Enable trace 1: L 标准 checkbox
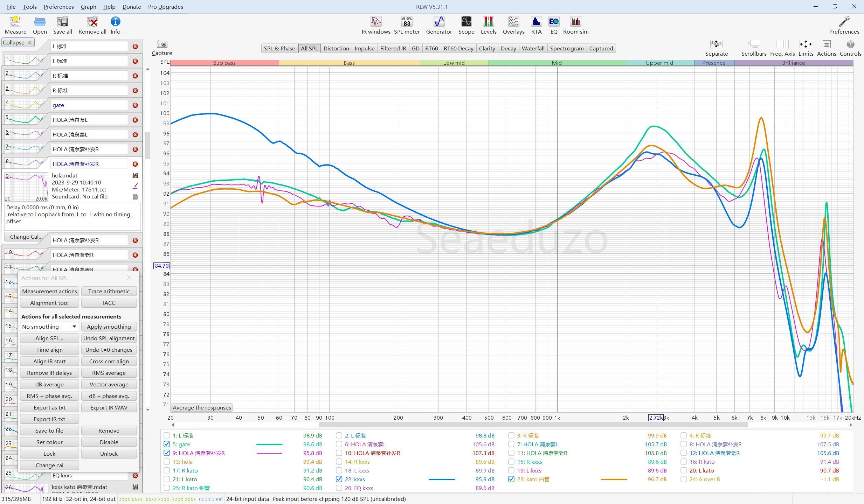 [167, 435]
